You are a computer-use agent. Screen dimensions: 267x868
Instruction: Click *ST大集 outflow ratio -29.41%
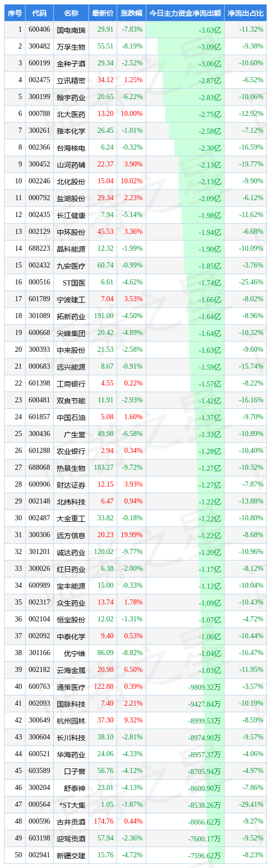(251, 805)
